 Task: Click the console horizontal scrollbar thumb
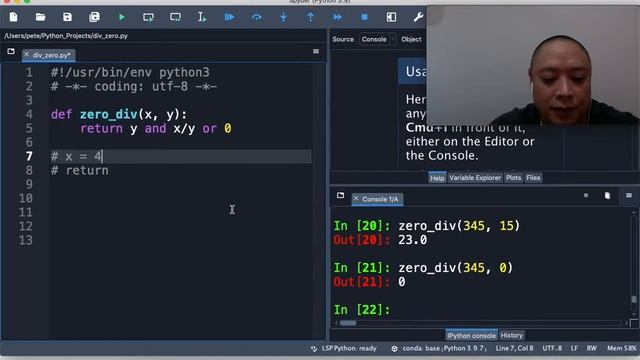348,323
